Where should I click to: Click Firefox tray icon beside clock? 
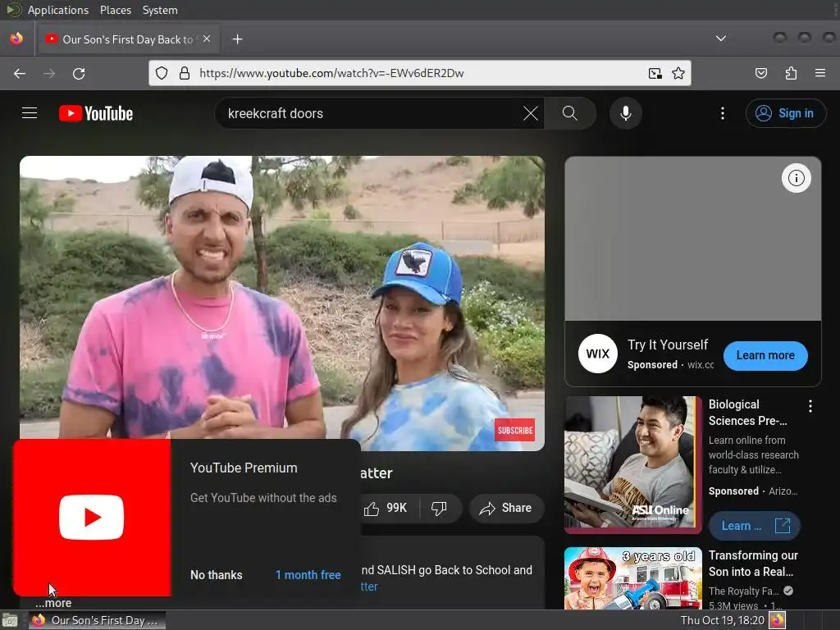778,620
